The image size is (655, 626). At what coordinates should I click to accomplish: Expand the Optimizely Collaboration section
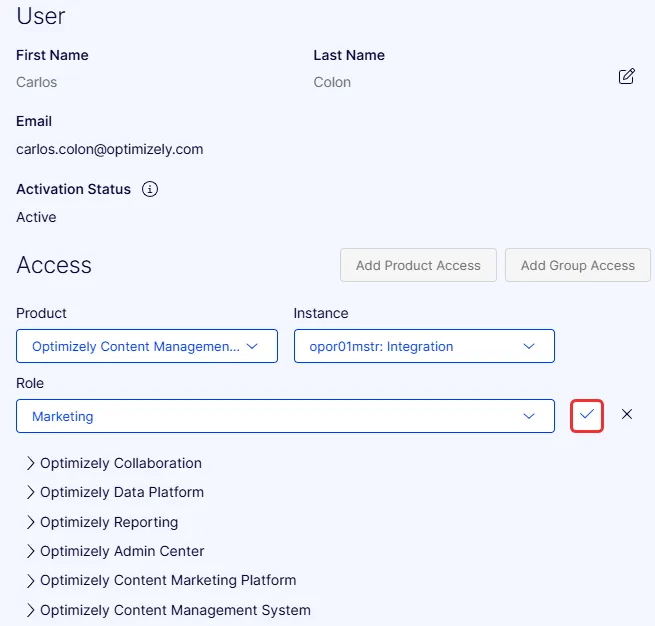coord(114,463)
